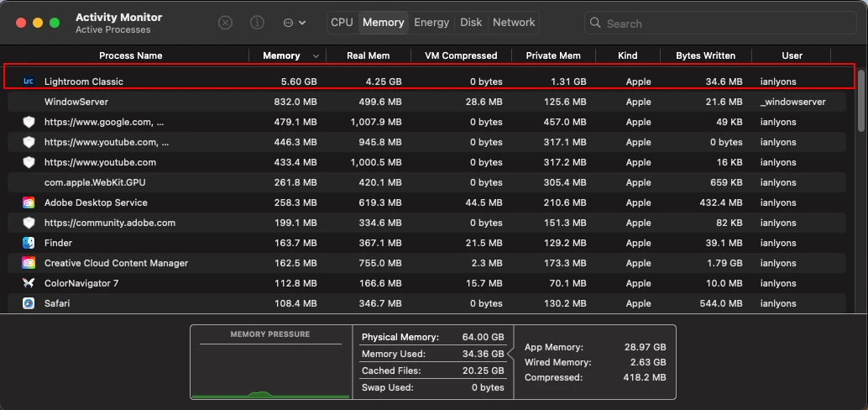This screenshot has height=410, width=868.
Task: Click the 1,007.9 MB real mem value
Action: [x=376, y=122]
